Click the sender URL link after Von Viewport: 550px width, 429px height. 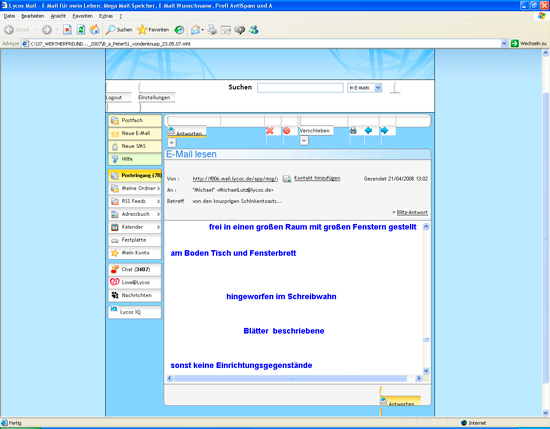tap(235, 179)
